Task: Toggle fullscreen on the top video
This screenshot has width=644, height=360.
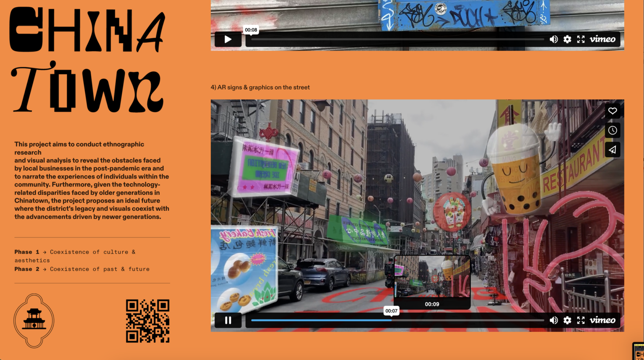Action: (x=581, y=39)
